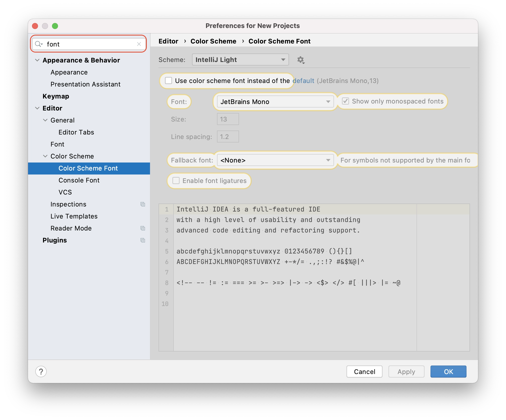Click the OK button
Viewport: 506px width, 420px height.
[448, 372]
